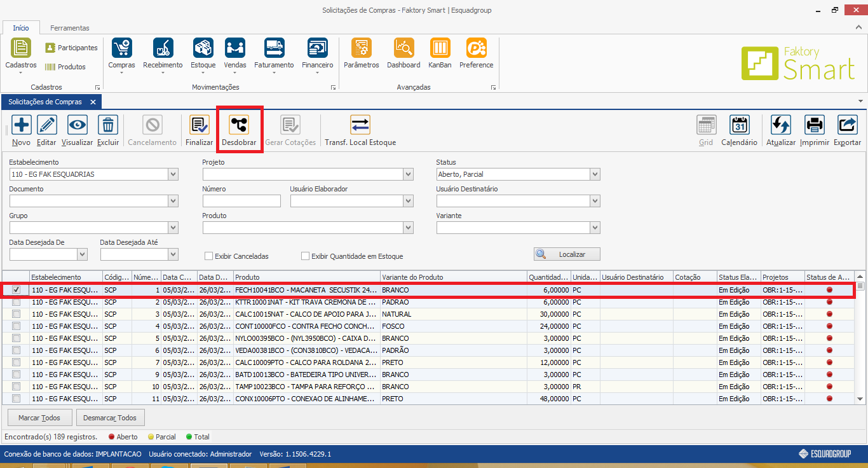Enable the Exibir Canceladas checkbox
Image resolution: width=868 pixels, height=468 pixels.
208,256
